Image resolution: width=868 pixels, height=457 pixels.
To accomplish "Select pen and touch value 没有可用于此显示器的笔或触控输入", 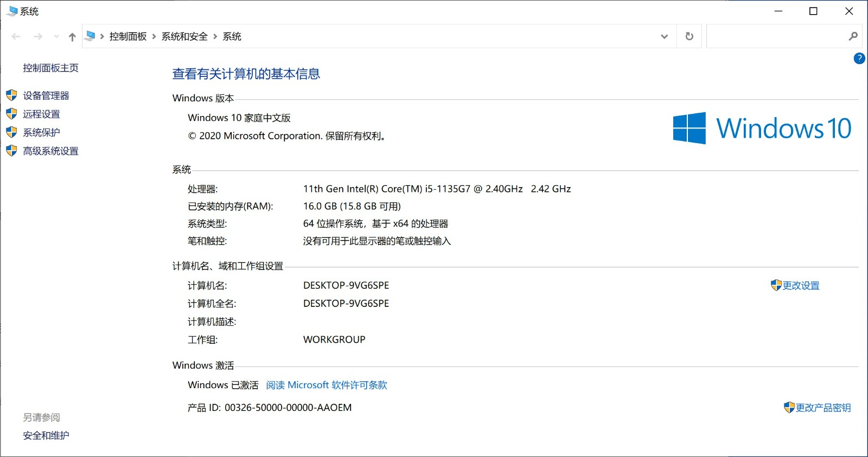I will (x=377, y=241).
